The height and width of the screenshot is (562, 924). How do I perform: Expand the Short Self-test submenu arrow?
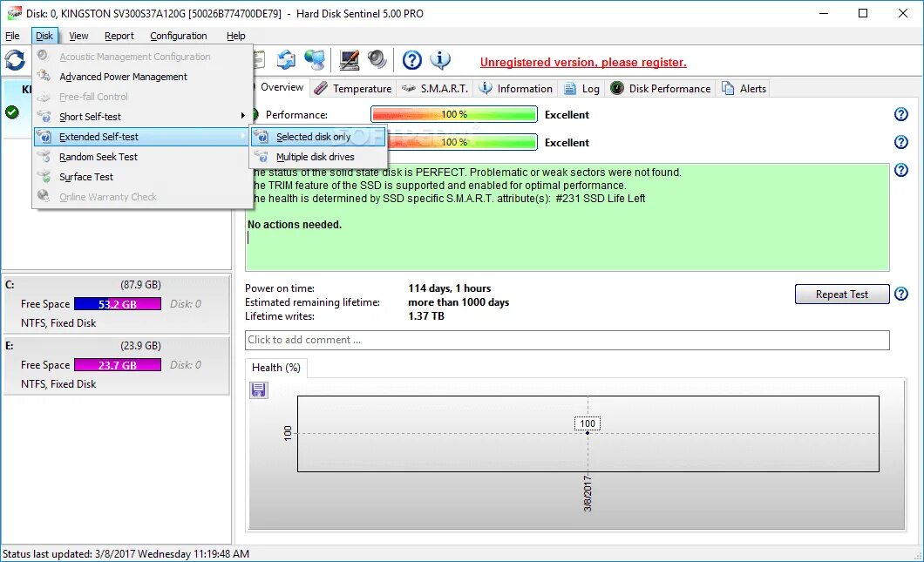pos(242,116)
